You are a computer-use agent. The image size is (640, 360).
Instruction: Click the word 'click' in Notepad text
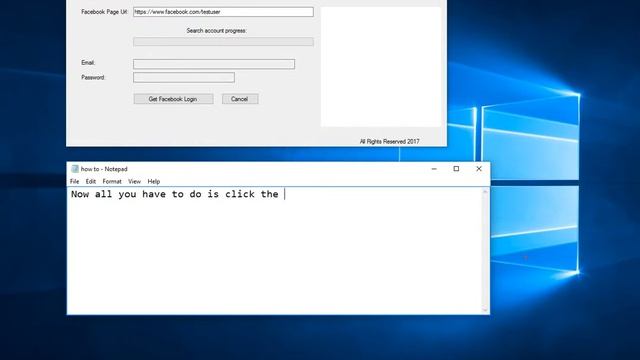click(240, 194)
